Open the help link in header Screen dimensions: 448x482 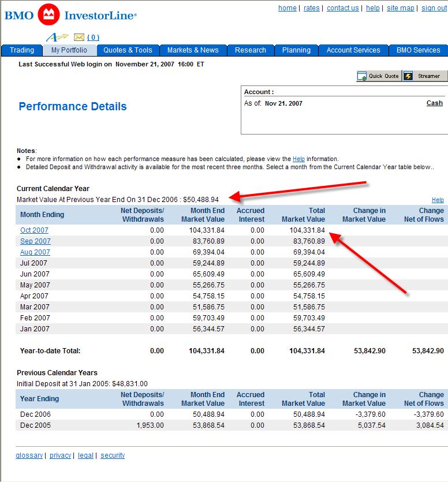373,8
